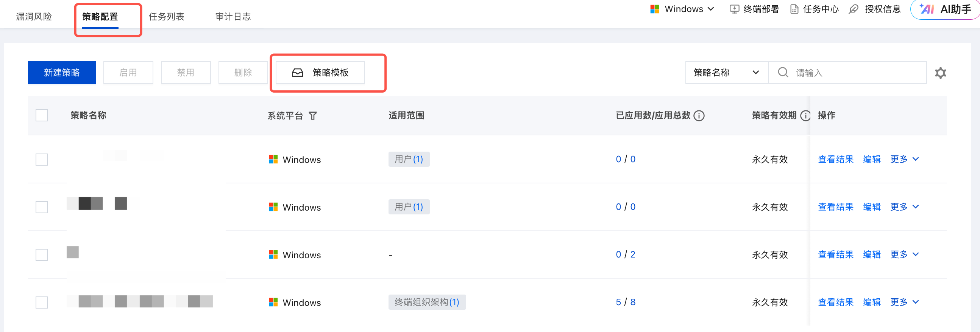This screenshot has width=980, height=332.
Task: Expand the Windows platform dropdown at top
Action: (682, 9)
